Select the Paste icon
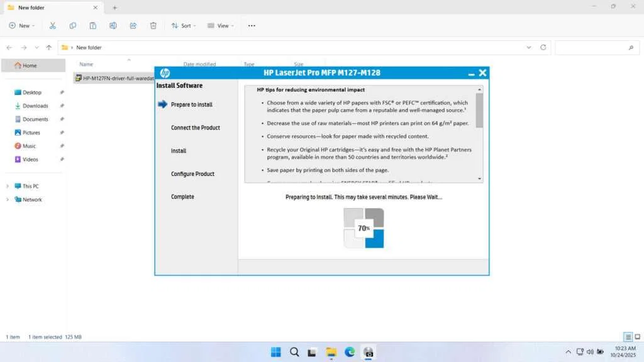Screen dimensions: 644x362 click(93, 25)
